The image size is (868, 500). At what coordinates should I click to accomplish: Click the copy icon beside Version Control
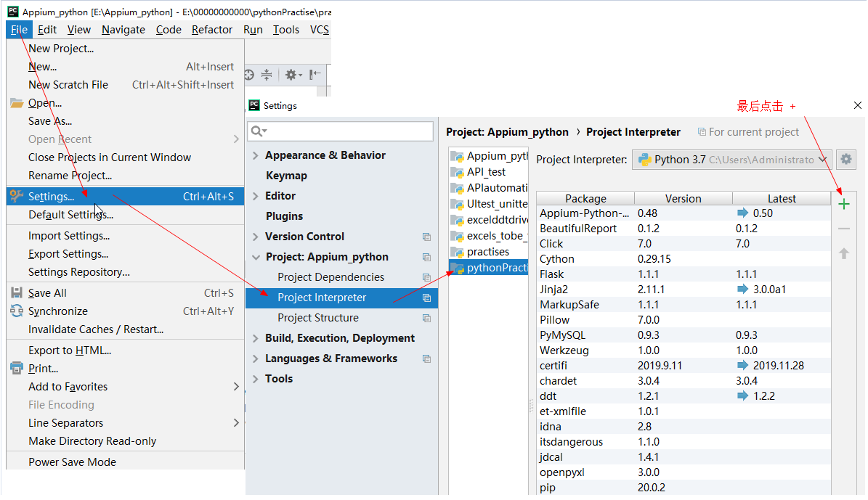tap(426, 237)
